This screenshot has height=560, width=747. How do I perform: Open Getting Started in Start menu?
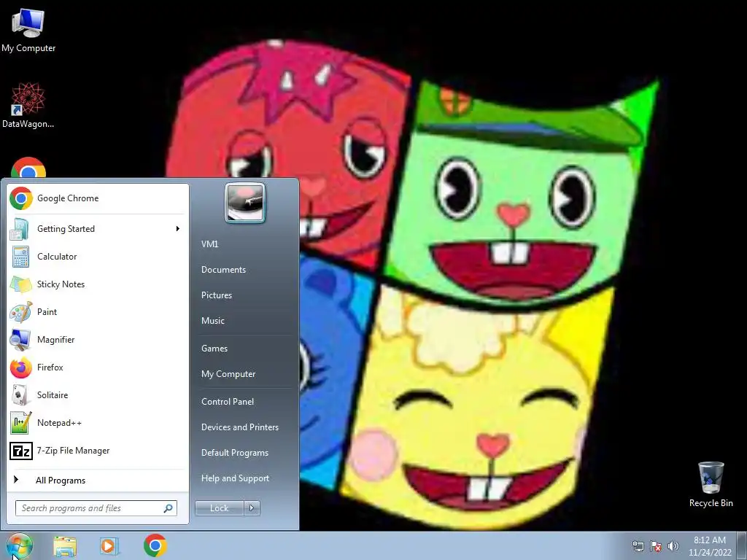(97, 229)
